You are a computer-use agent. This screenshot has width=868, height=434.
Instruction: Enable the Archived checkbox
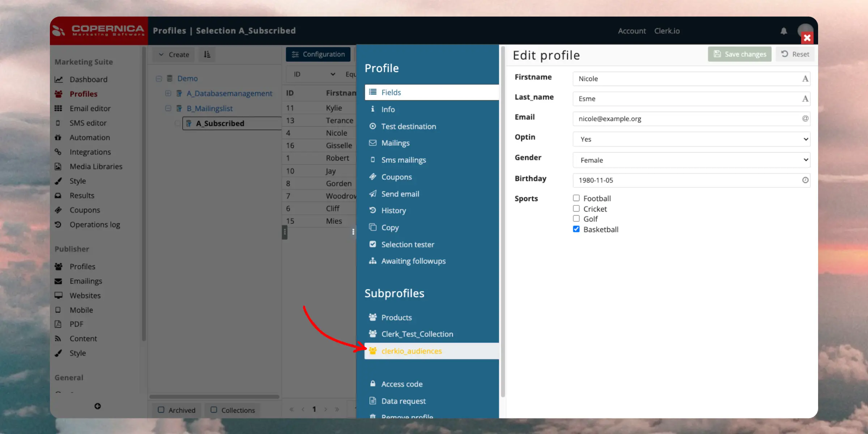coord(161,410)
